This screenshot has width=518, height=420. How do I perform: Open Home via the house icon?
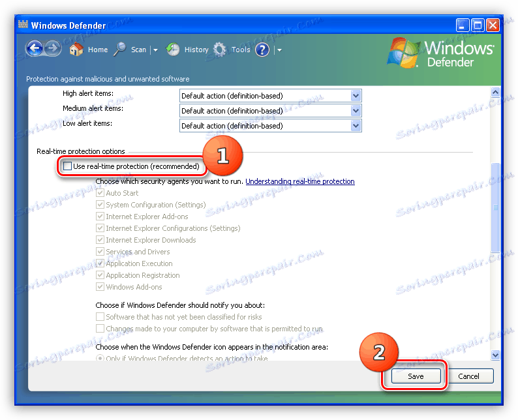pyautogui.click(x=76, y=50)
